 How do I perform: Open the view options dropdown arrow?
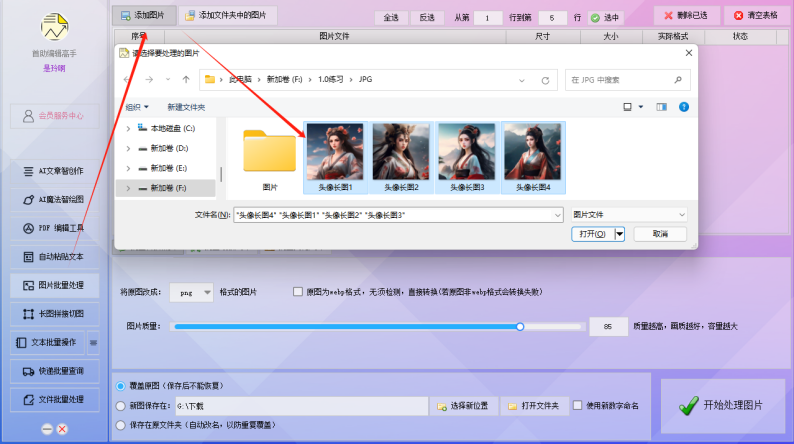[641, 107]
